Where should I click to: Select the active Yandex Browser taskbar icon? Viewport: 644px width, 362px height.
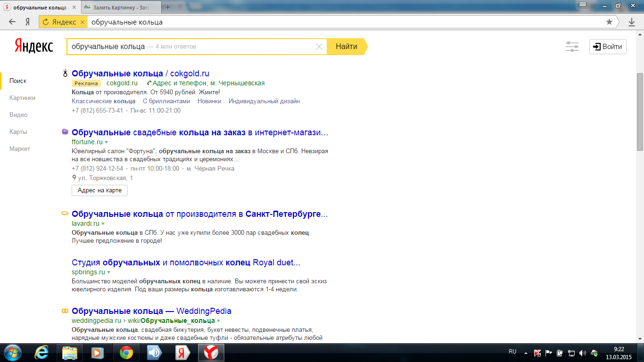[211, 353]
